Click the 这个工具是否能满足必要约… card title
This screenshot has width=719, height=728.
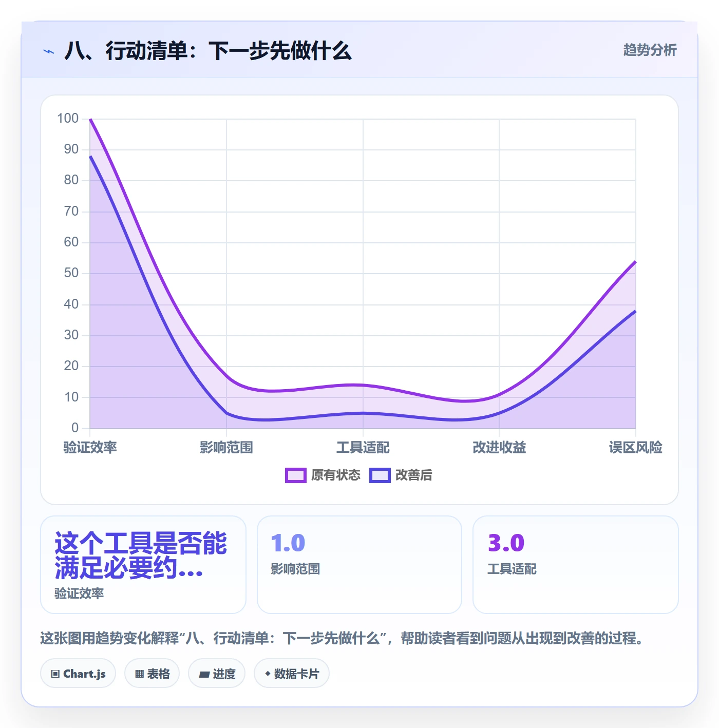140,555
